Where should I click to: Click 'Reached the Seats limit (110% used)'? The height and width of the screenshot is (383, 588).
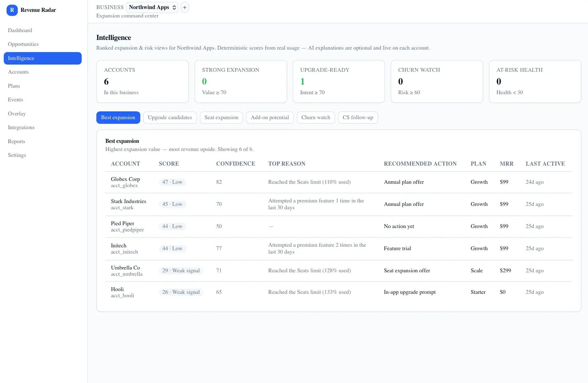pyautogui.click(x=309, y=182)
